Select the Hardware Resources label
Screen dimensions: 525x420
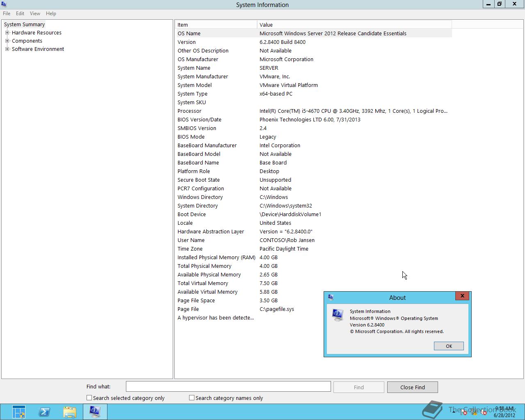[x=37, y=32]
